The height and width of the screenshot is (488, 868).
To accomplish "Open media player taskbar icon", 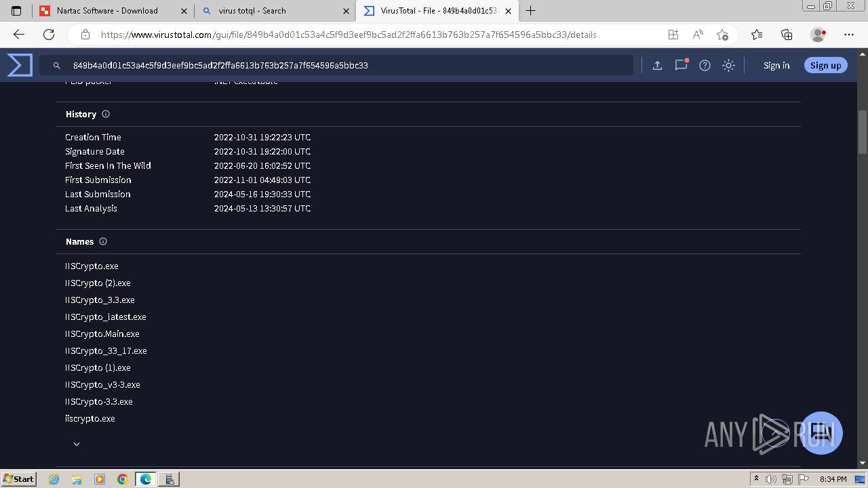I will tap(100, 479).
